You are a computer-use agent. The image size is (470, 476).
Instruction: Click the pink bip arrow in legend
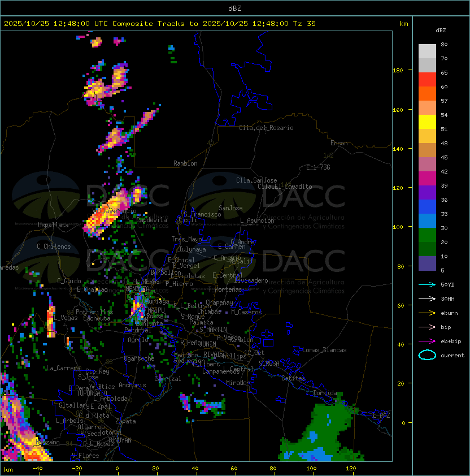(x=427, y=327)
